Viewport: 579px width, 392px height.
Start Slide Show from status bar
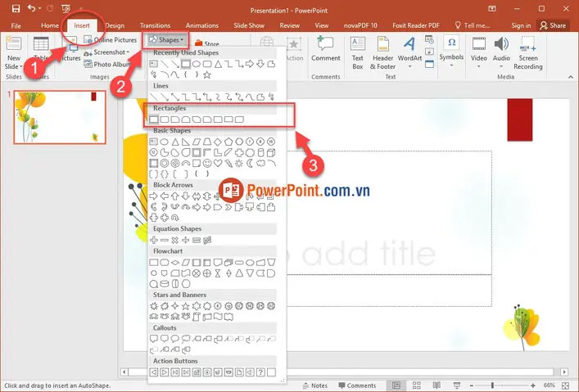(457, 385)
